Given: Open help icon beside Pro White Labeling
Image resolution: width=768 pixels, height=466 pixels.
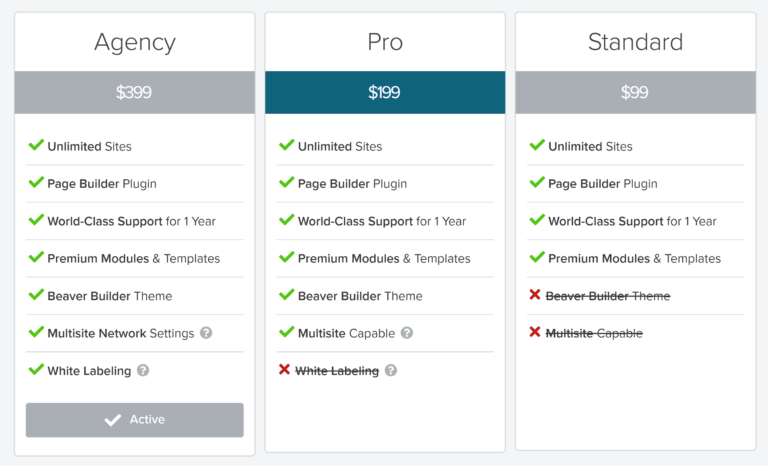Looking at the screenshot, I should tap(391, 370).
